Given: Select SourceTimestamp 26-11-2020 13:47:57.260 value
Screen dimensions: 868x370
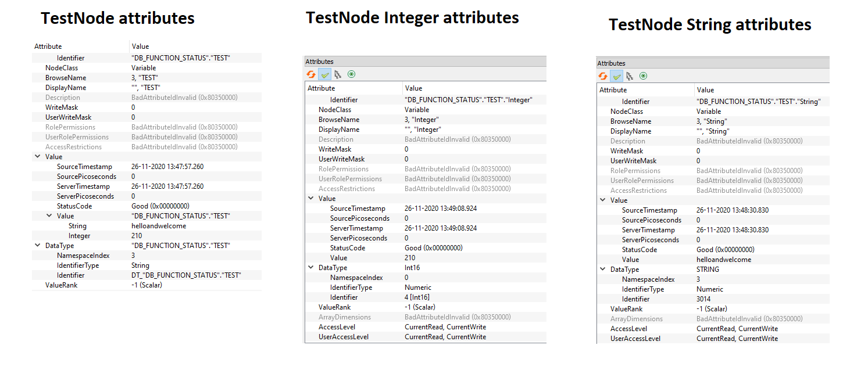Looking at the screenshot, I should (167, 167).
